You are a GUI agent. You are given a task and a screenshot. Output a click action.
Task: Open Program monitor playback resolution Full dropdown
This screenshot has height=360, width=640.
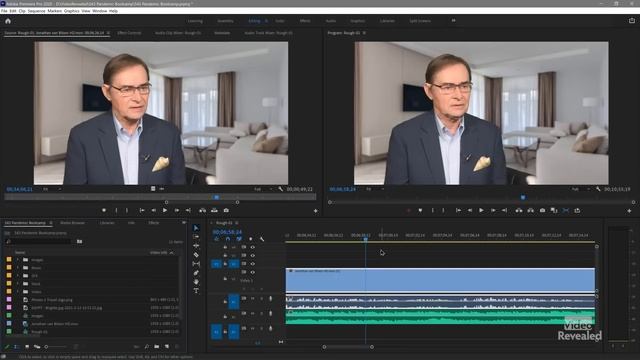(x=581, y=189)
